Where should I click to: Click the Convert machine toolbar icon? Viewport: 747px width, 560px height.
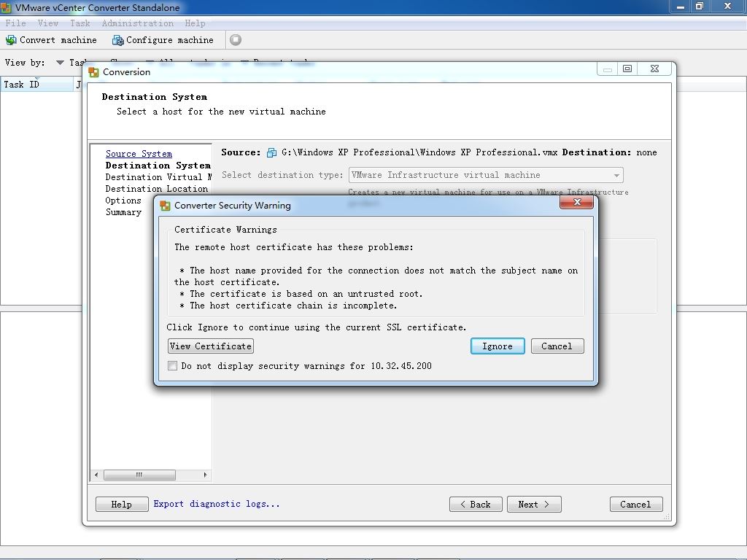[x=10, y=40]
